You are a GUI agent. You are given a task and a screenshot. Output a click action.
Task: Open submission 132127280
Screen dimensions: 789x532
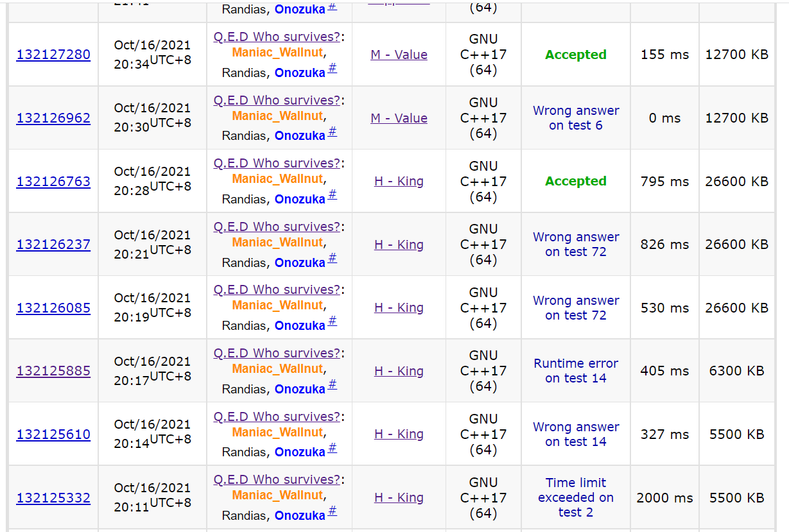53,55
